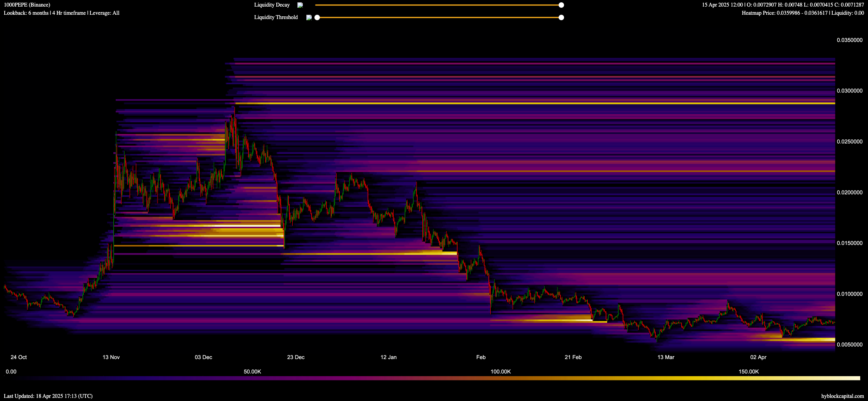
Task: Click the 13 Nov date axis label
Action: tap(111, 357)
